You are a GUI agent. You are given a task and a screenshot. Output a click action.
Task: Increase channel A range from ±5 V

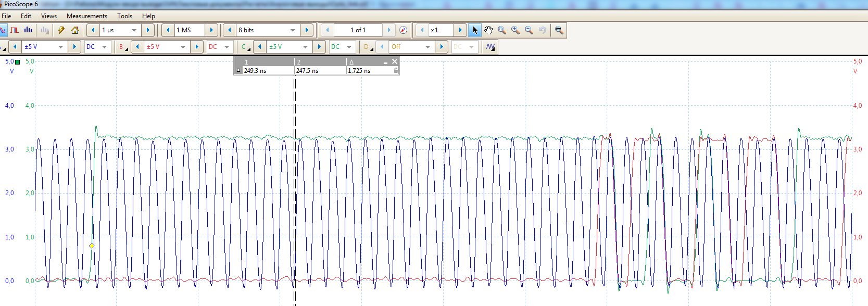pos(74,47)
